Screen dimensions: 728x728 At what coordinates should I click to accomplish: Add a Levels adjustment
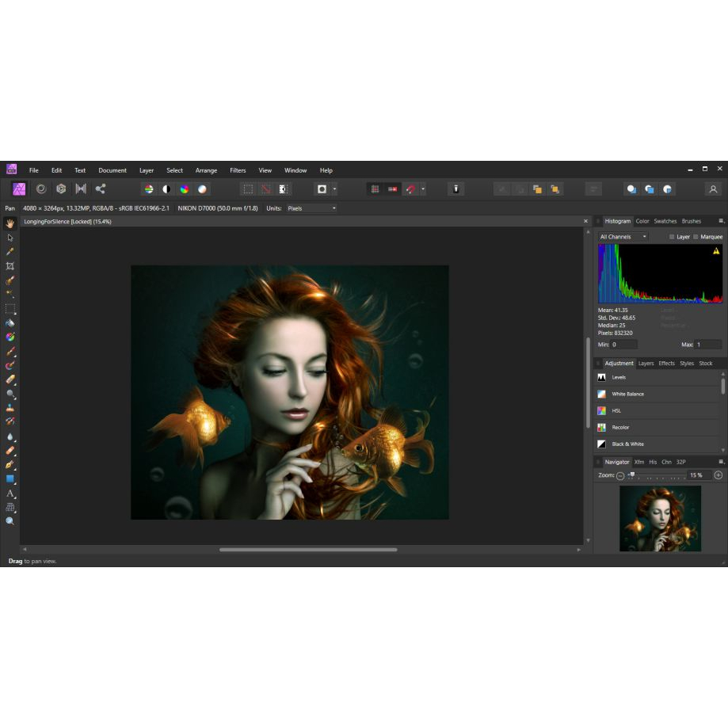[619, 377]
